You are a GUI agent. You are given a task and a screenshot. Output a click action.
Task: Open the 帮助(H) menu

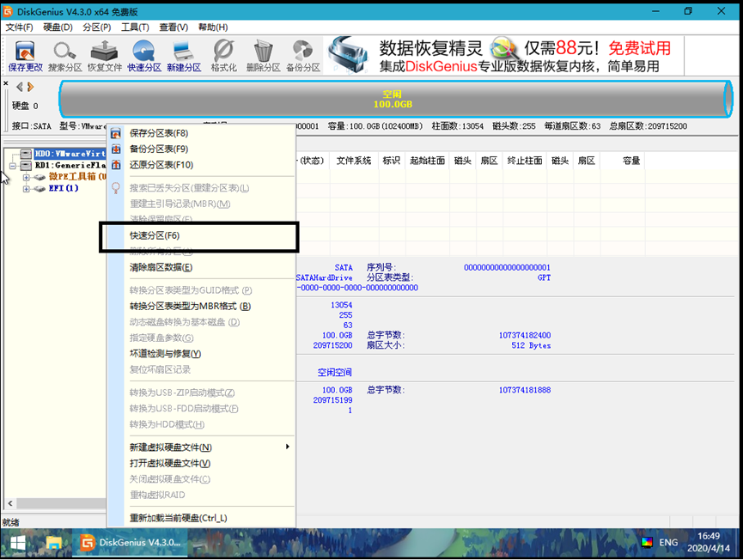[x=213, y=27]
